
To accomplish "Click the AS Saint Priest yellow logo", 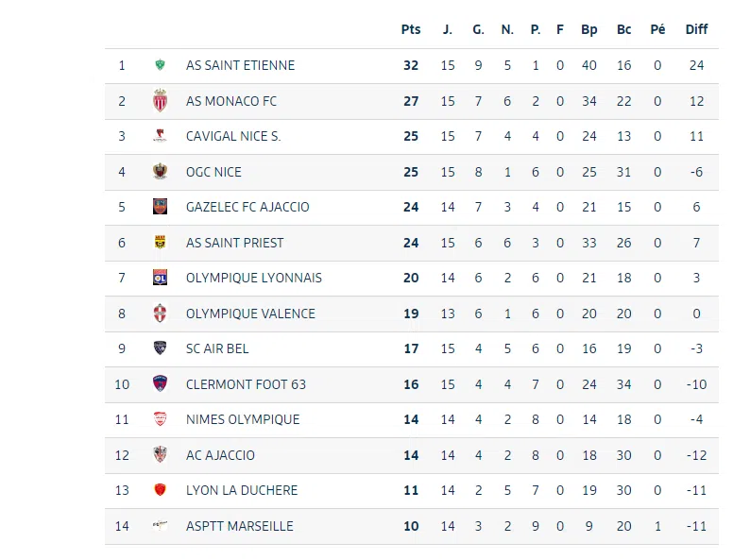I will point(160,243).
